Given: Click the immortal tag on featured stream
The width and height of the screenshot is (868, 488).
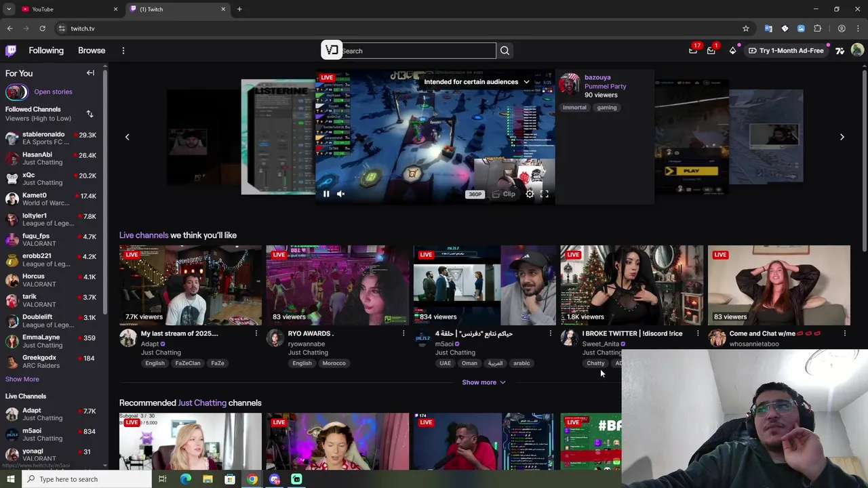Looking at the screenshot, I should pyautogui.click(x=574, y=107).
